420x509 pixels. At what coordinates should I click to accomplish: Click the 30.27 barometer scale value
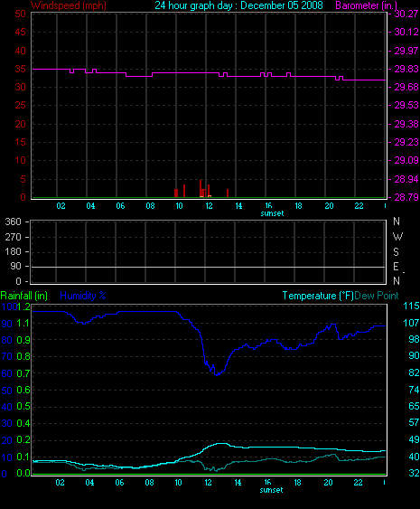pos(406,14)
